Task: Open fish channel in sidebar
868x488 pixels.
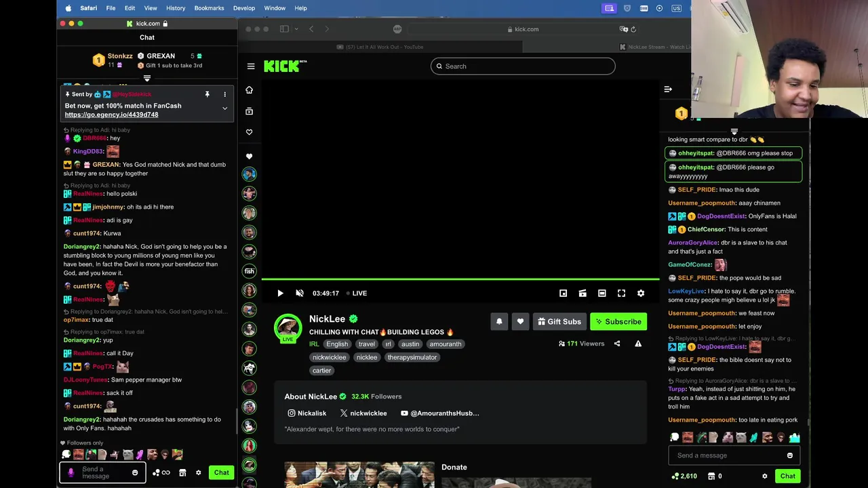Action: [x=250, y=271]
